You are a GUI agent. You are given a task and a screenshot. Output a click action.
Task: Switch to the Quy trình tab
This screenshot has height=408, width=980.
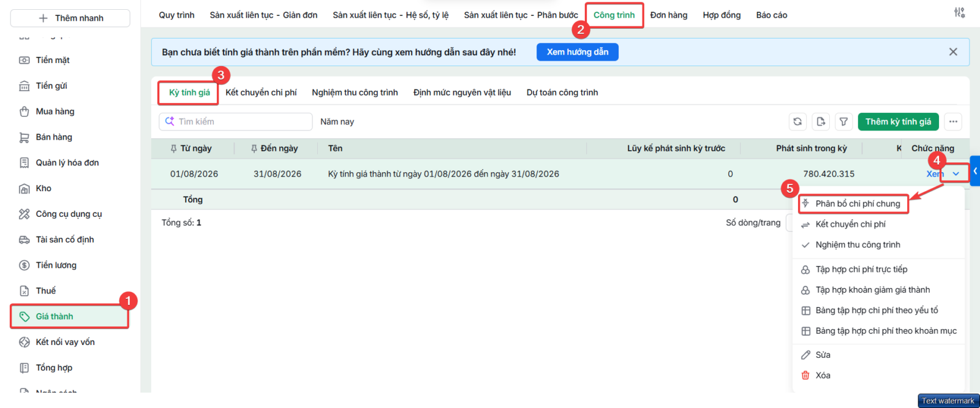click(x=176, y=15)
